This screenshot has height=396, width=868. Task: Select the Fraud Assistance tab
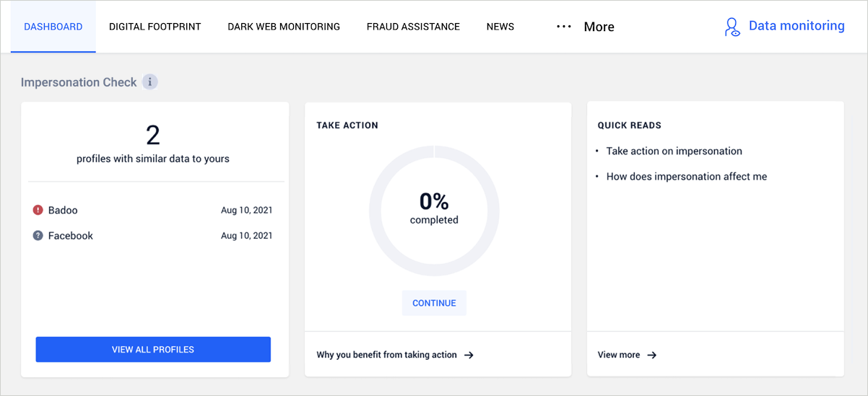click(413, 27)
